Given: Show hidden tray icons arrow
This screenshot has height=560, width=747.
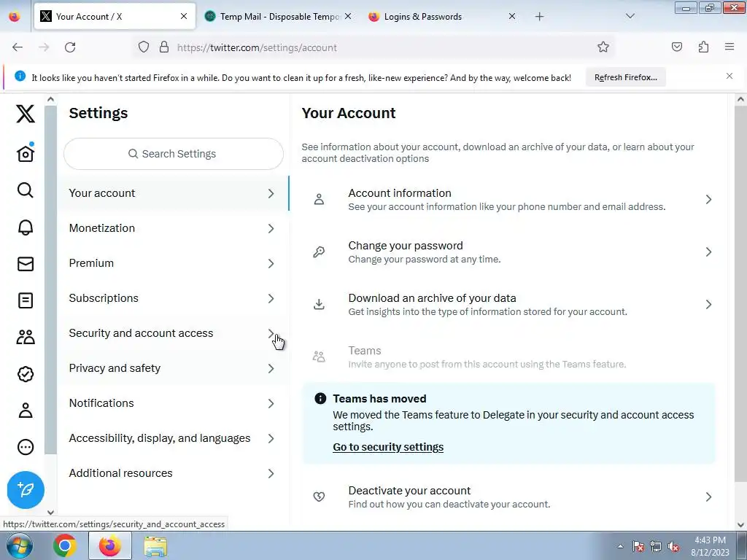Looking at the screenshot, I should tap(620, 547).
